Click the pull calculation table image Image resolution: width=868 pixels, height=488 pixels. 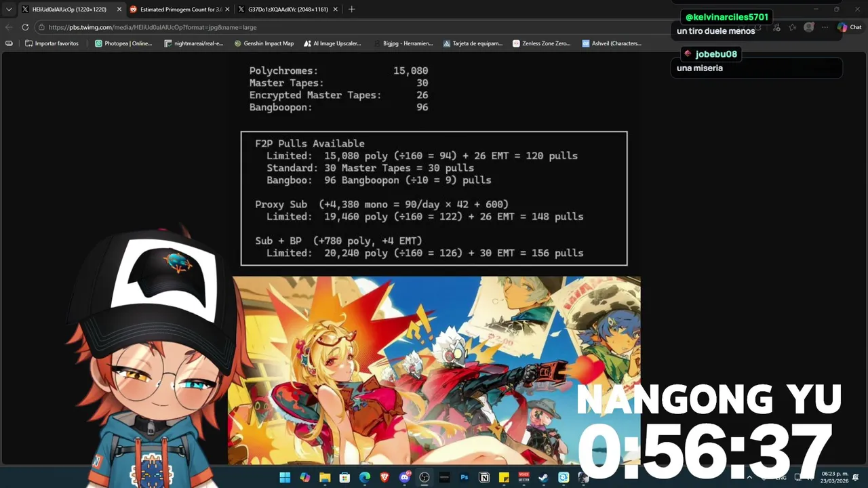point(434,198)
